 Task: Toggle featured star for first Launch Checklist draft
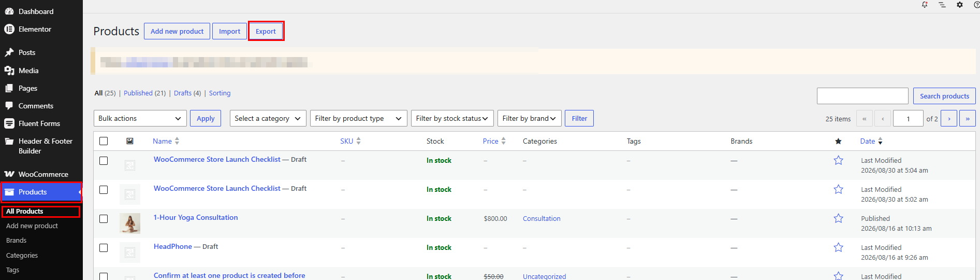click(x=838, y=161)
